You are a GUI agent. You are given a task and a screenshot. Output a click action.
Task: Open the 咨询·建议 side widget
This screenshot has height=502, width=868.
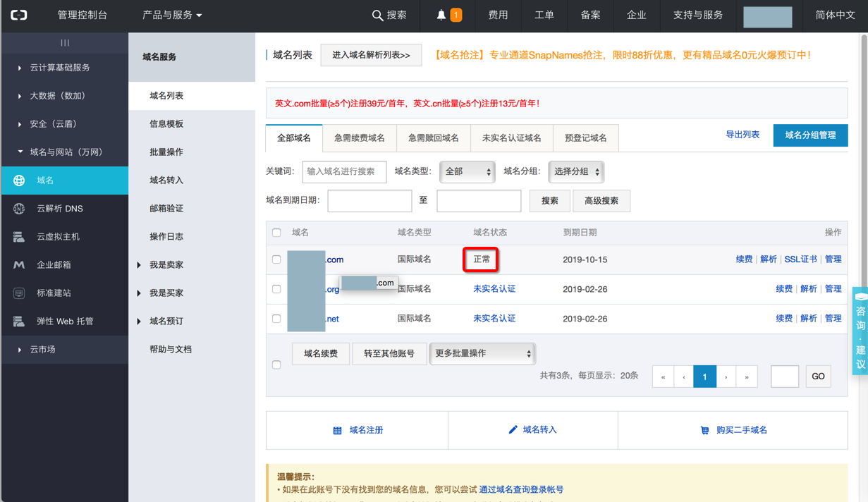[x=860, y=331]
